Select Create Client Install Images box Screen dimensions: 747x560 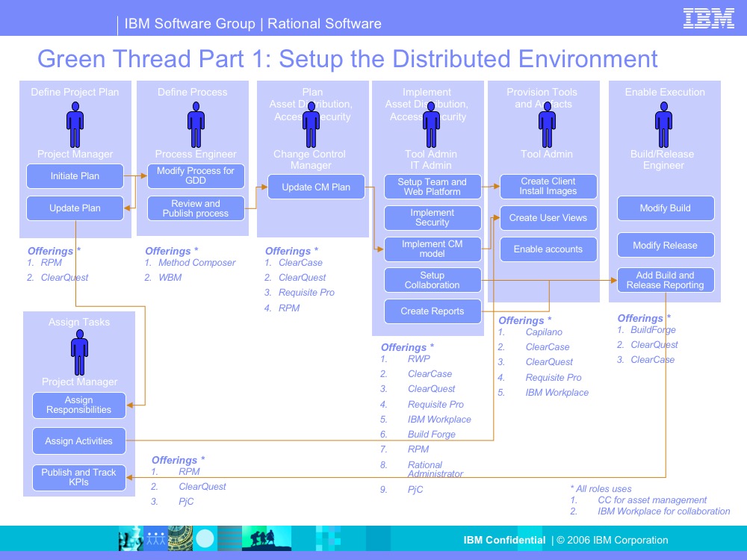pos(548,186)
